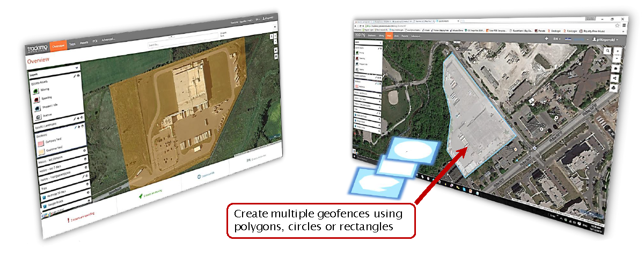Open the Advanced menu in left window

click(x=108, y=40)
